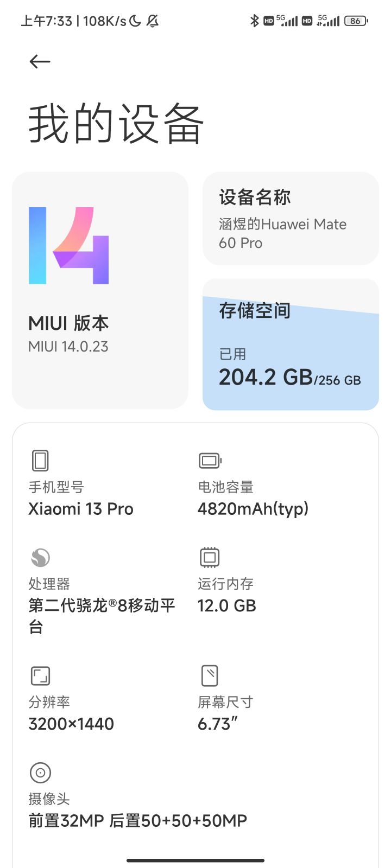Image resolution: width=391 pixels, height=868 pixels.
Task: Tap the back arrow icon
Action: pyautogui.click(x=40, y=62)
